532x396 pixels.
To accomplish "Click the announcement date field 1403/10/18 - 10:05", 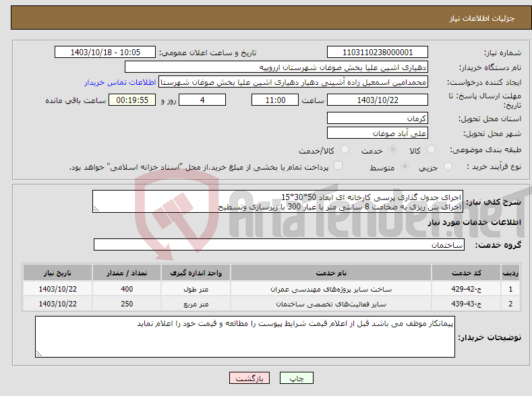I will (105, 52).
